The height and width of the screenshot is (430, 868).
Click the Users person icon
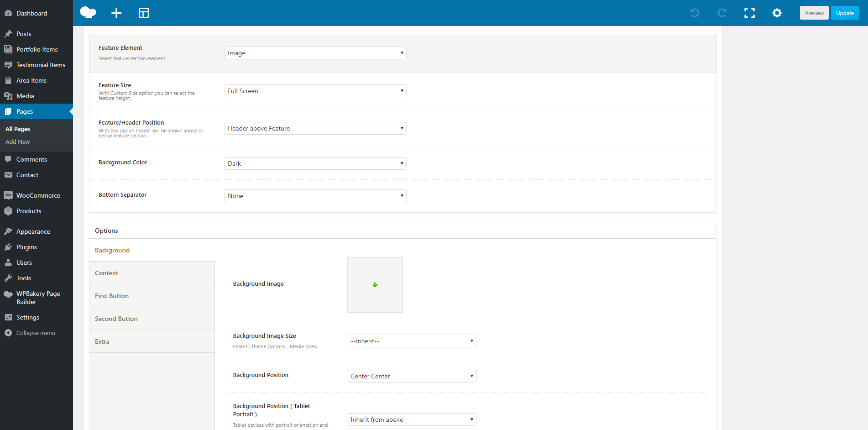point(8,262)
